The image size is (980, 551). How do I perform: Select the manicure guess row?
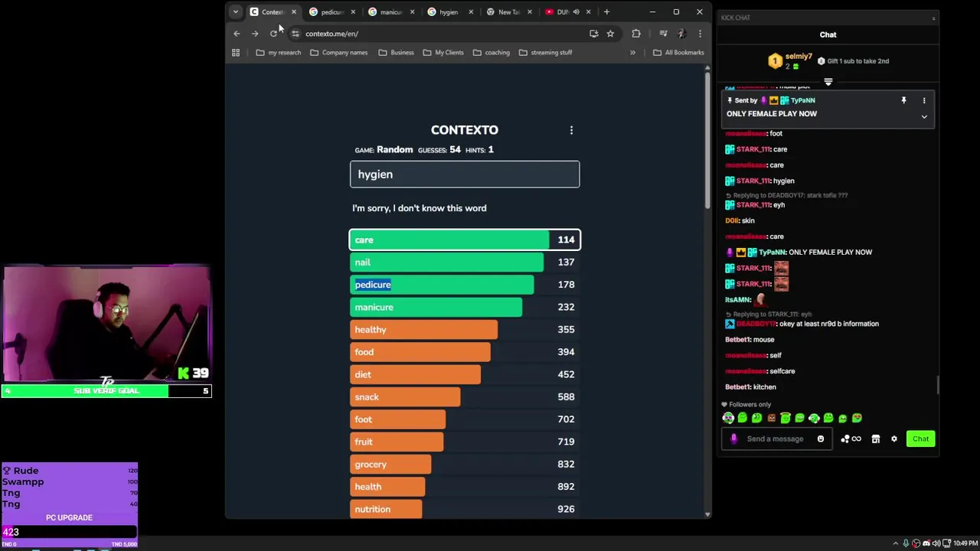point(465,307)
